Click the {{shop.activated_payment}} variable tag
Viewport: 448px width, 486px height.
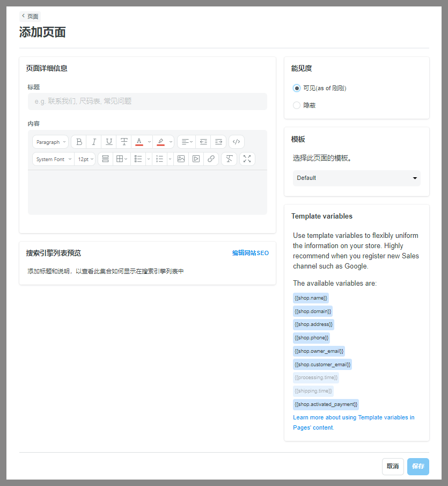[x=326, y=404]
